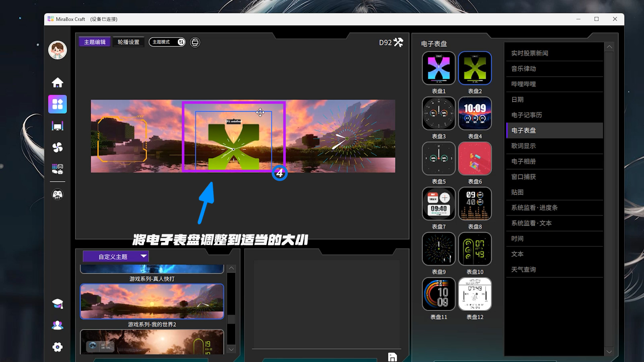Open the monitor screen sidebar icon
The width and height of the screenshot is (644, 362).
(57, 126)
